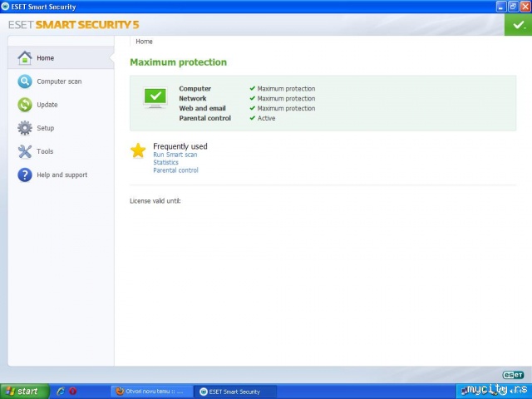The height and width of the screenshot is (399, 532).
Task: Click the green checkmark status icon top right
Action: pyautogui.click(x=518, y=25)
